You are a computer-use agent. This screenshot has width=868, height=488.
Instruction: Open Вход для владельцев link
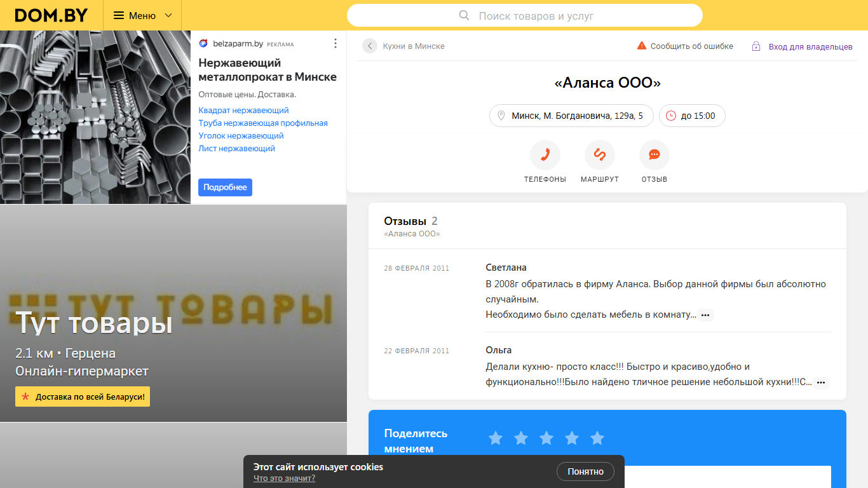coord(811,47)
